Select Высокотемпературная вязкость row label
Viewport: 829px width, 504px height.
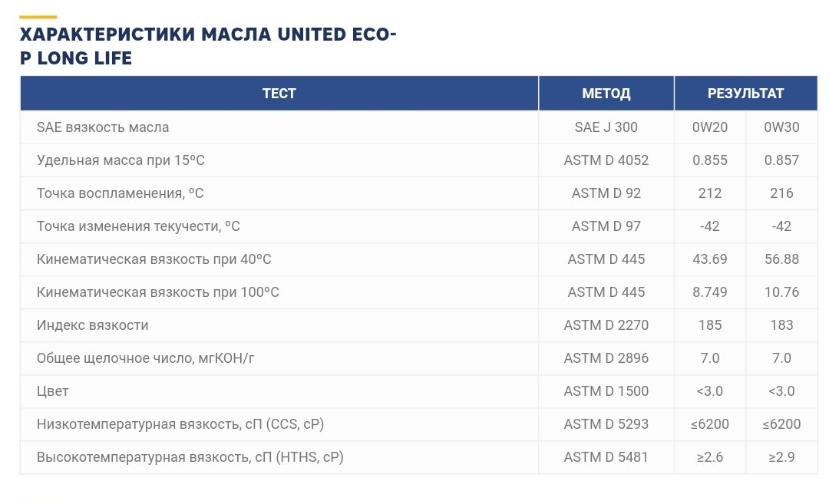190,457
